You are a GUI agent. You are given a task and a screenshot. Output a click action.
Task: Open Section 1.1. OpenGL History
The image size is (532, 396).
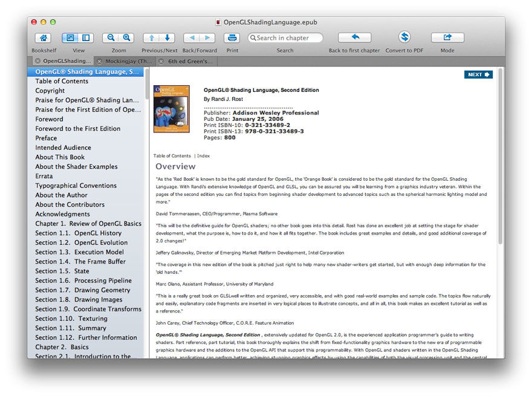tap(85, 233)
